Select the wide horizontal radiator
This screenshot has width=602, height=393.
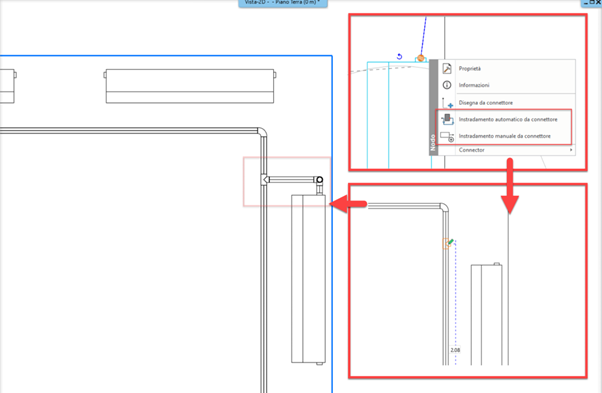(x=190, y=86)
